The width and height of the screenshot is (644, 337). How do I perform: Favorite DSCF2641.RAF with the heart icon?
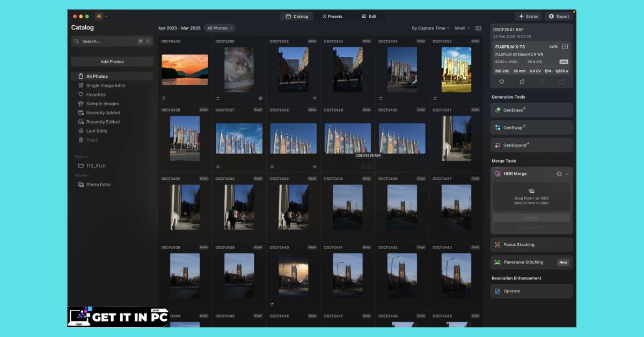(x=502, y=82)
